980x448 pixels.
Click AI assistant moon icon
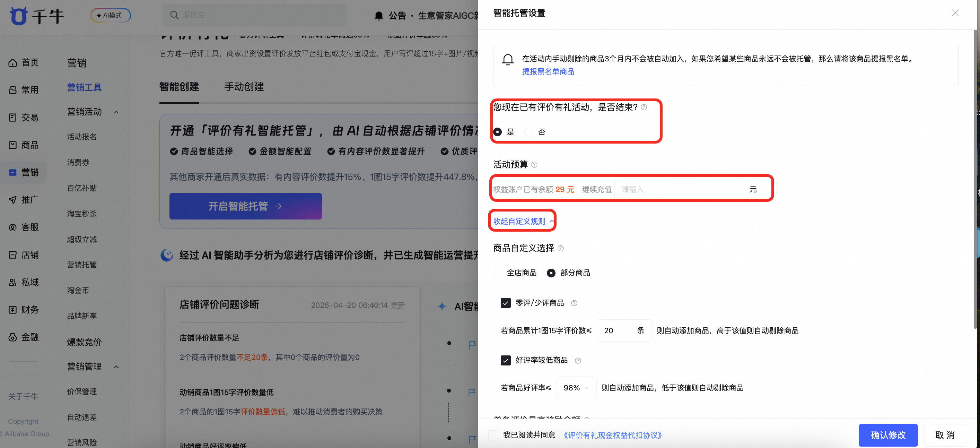167,255
